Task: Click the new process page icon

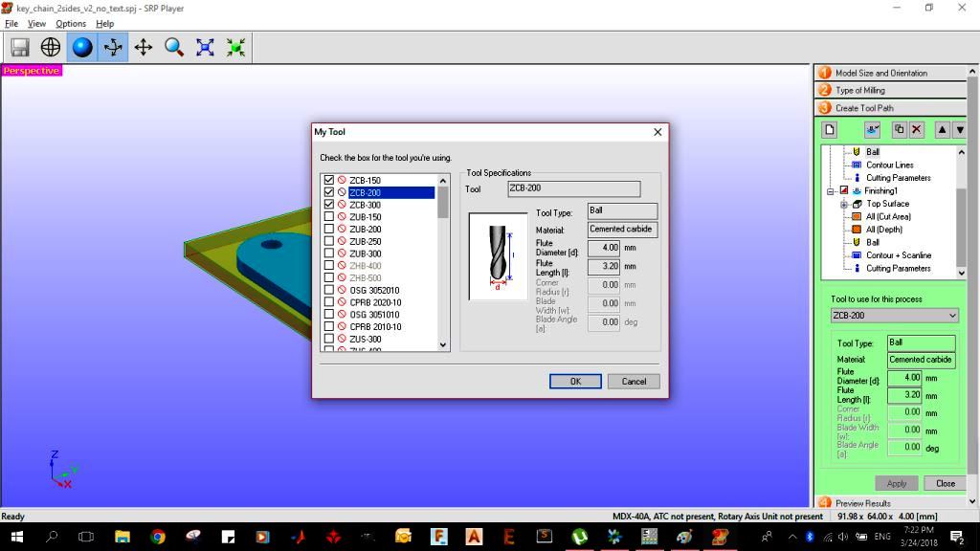Action: 830,130
